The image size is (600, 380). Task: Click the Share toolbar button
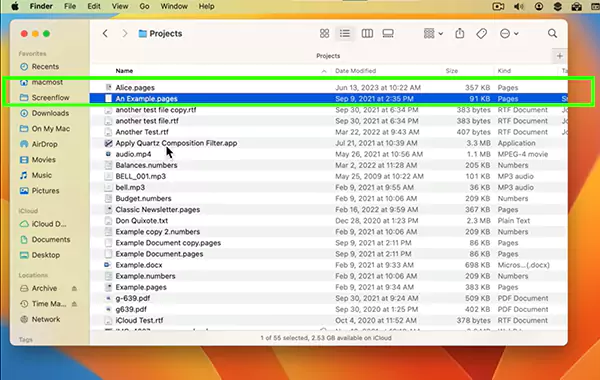(460, 34)
